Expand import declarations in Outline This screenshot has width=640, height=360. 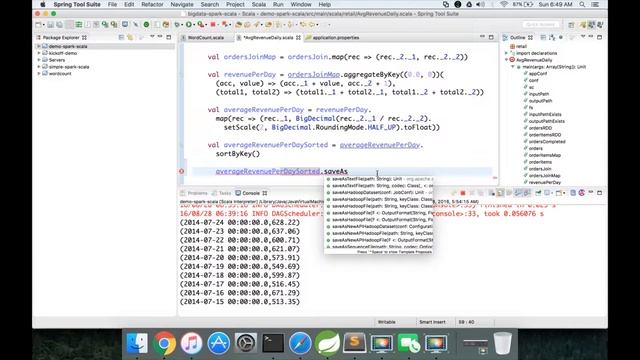(507, 53)
